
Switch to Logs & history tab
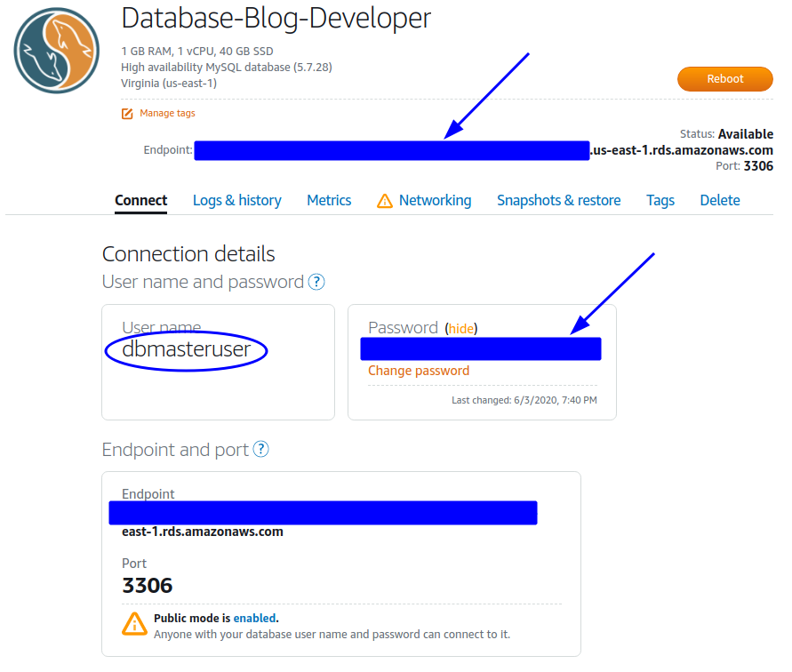click(x=237, y=201)
